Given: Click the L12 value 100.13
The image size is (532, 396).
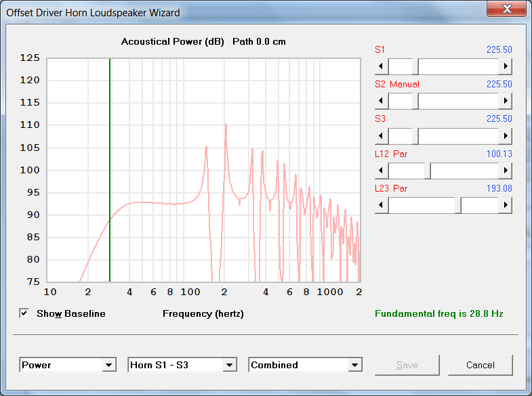Looking at the screenshot, I should 499,154.
